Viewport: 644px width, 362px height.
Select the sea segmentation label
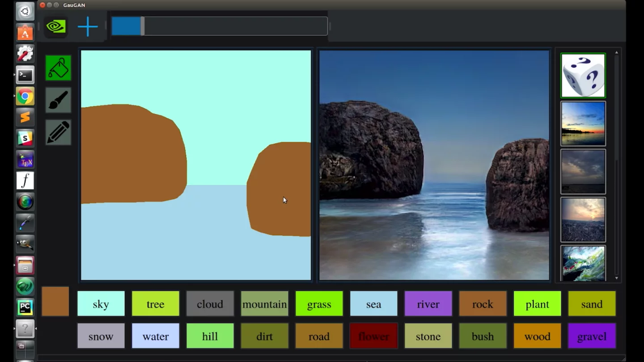click(373, 304)
